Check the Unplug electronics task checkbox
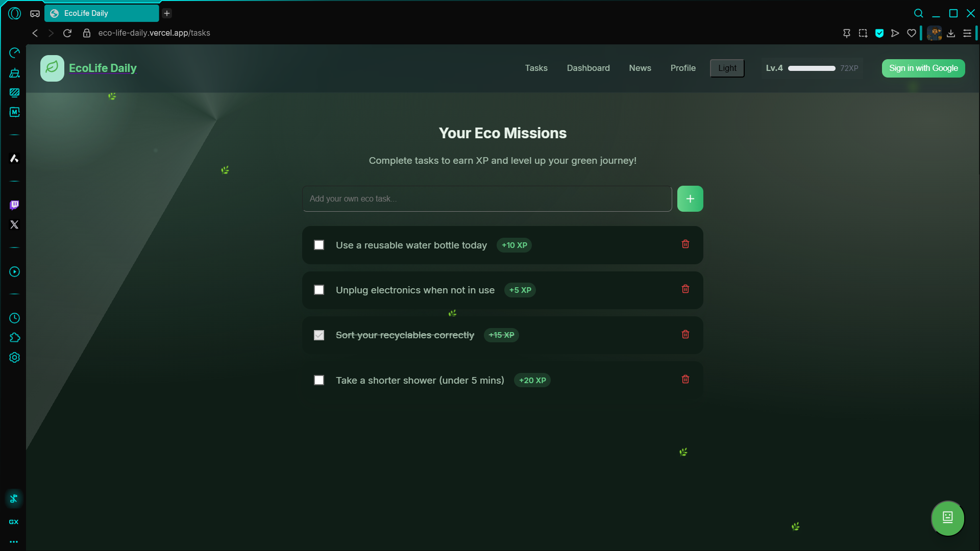 [319, 290]
